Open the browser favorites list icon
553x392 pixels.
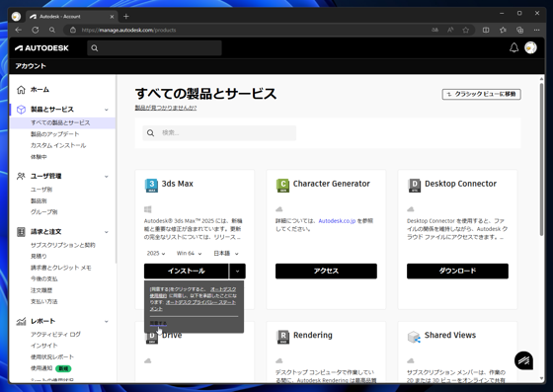point(503,30)
